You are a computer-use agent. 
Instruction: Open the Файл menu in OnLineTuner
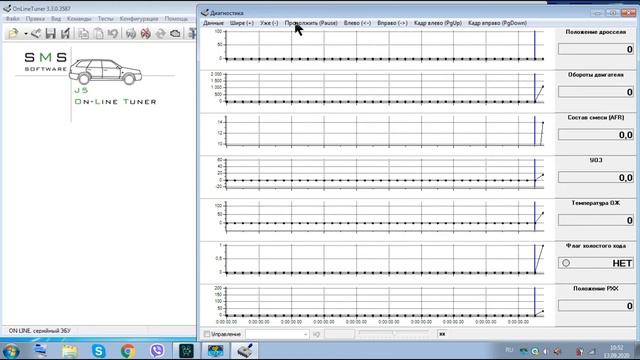point(12,19)
